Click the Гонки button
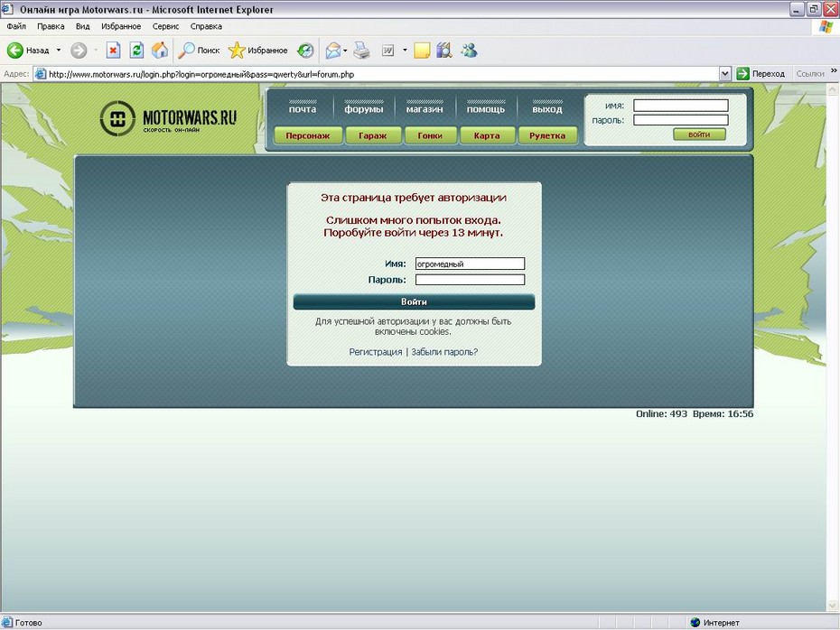 (x=430, y=135)
